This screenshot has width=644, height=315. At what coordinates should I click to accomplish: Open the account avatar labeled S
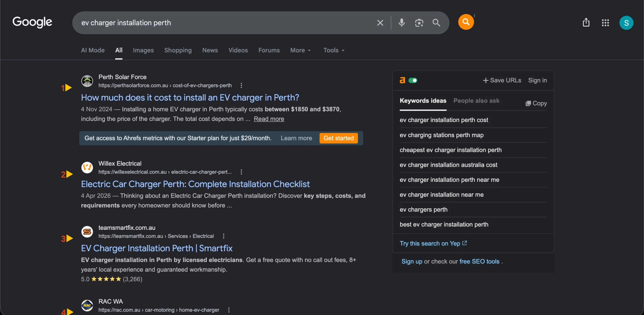(x=626, y=23)
